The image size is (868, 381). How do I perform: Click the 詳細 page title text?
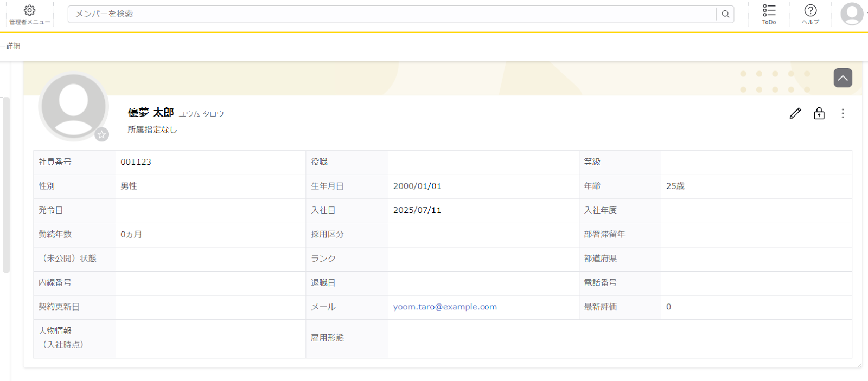pyautogui.click(x=12, y=46)
